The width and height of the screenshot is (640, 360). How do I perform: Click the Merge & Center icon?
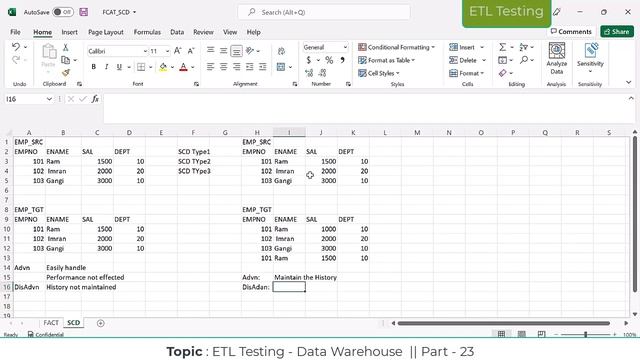coord(281,67)
